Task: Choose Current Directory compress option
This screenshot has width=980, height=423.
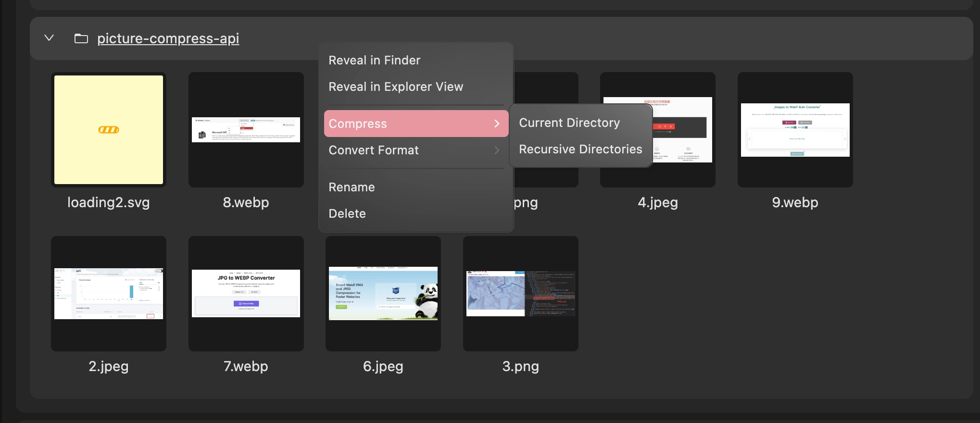Action: click(569, 123)
